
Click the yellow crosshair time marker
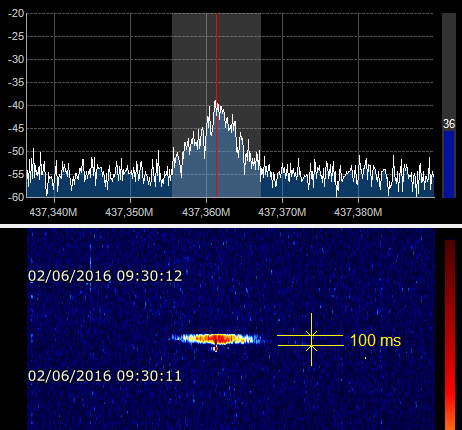(x=311, y=340)
